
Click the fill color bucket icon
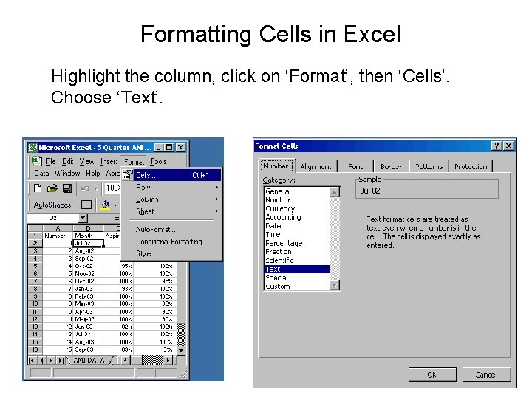(105, 205)
